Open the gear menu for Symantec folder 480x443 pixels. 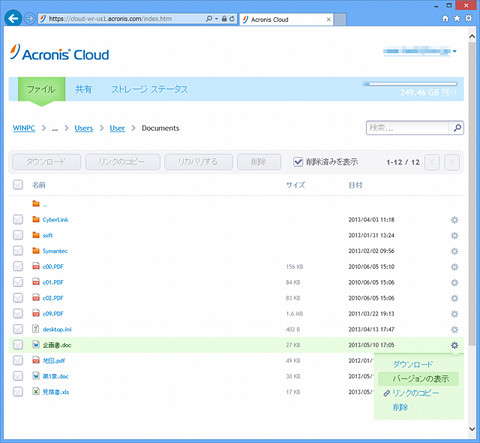point(454,251)
